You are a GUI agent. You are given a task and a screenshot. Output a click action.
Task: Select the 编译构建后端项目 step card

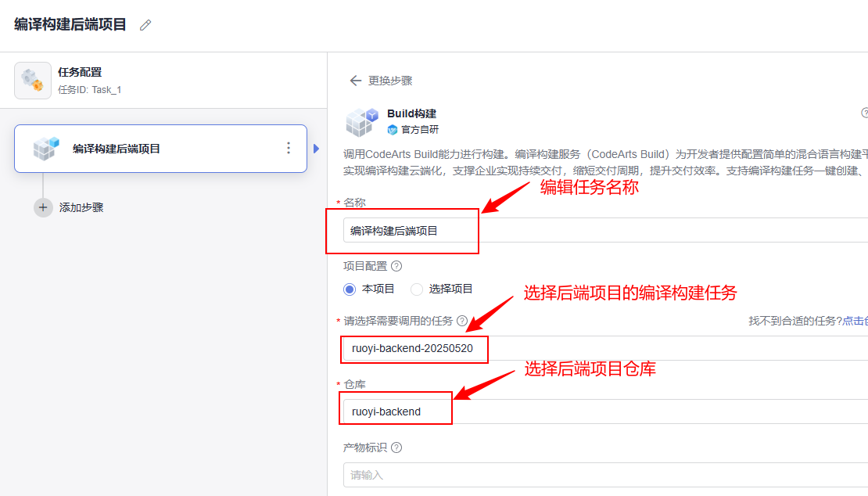(x=160, y=149)
